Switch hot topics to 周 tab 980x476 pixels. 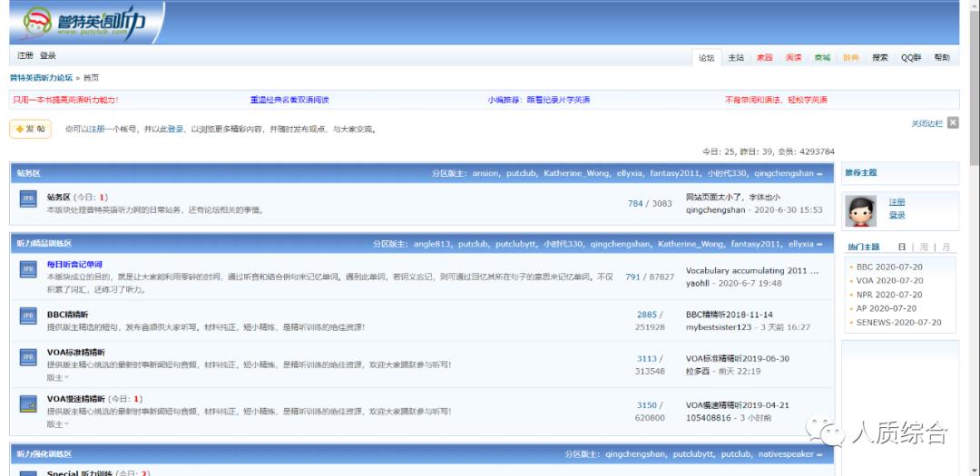[924, 248]
